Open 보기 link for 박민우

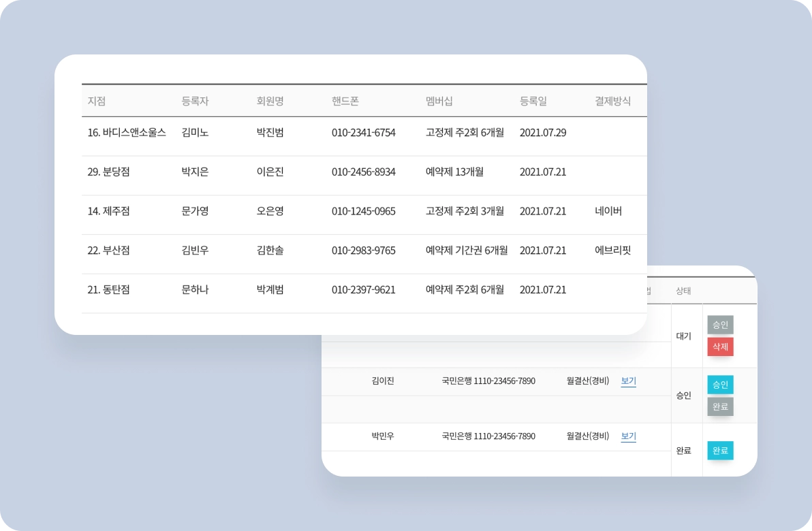pyautogui.click(x=628, y=436)
